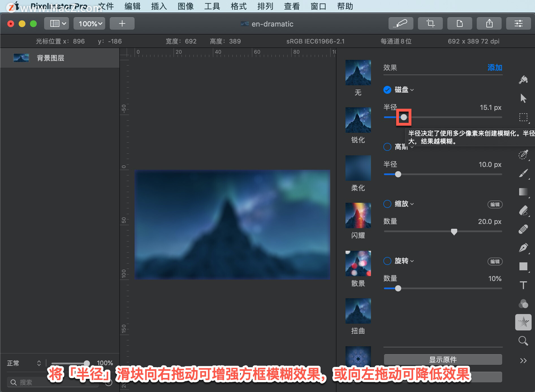Viewport: 535px width, 392px height.
Task: Open the 查看 menu
Action: coord(292,6)
